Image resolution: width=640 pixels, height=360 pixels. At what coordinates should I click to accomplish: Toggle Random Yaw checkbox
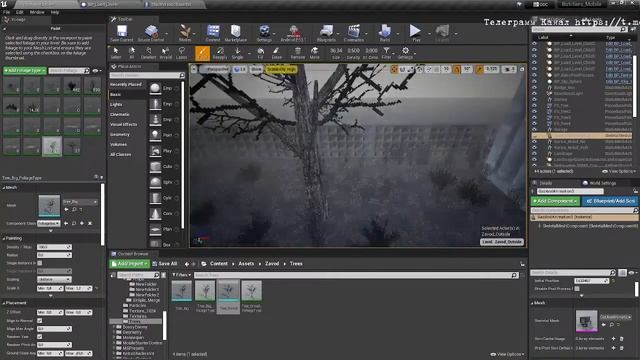pos(40,337)
